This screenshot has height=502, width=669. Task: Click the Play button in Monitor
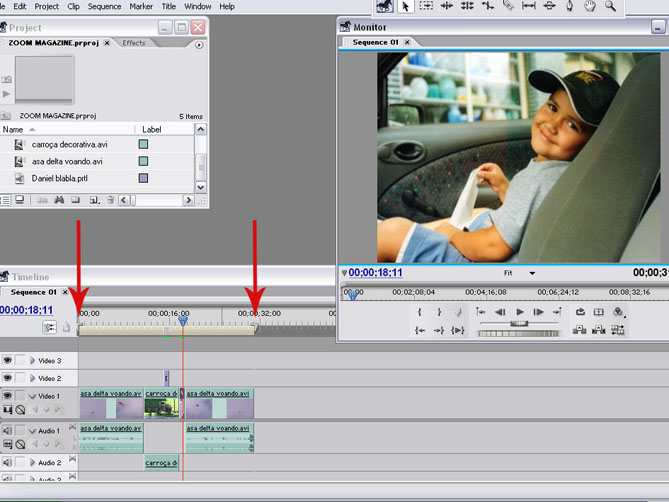tap(519, 312)
